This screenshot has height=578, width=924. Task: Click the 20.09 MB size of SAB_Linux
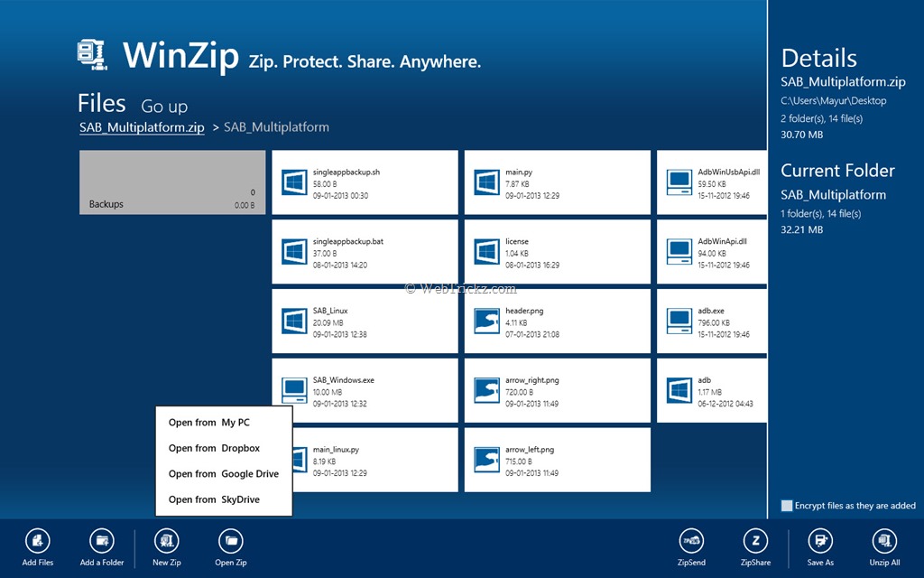328,322
